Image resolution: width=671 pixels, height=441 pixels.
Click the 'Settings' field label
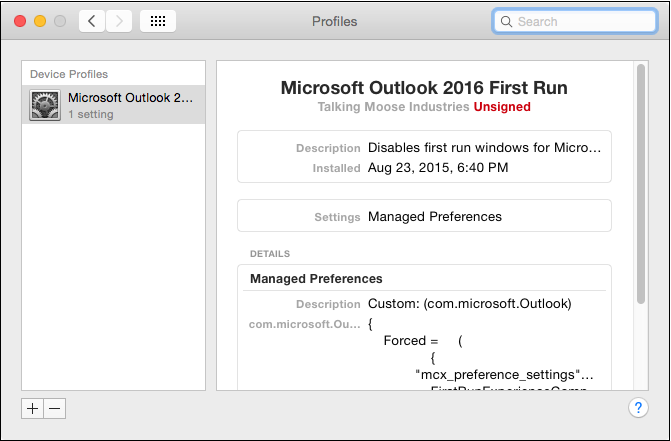pos(337,217)
